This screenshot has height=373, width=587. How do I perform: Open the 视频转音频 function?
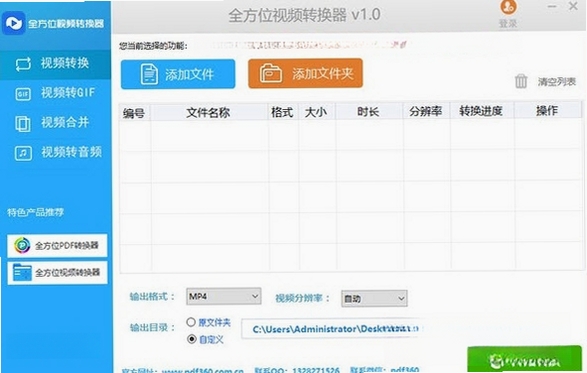pos(55,152)
